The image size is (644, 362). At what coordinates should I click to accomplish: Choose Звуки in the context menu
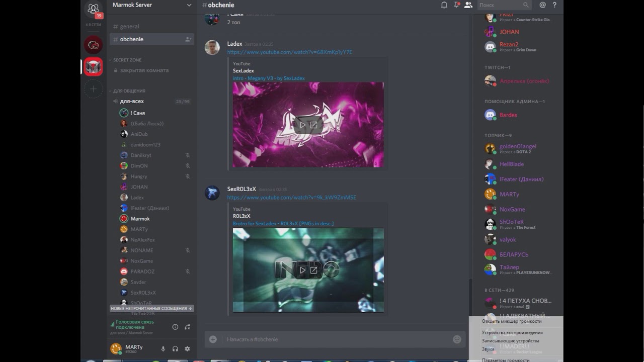tap(488, 349)
